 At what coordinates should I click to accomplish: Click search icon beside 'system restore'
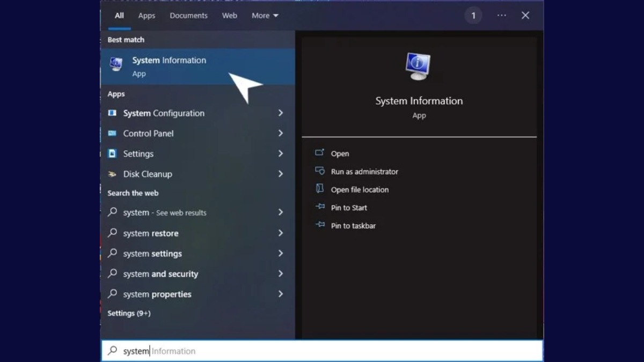(112, 233)
